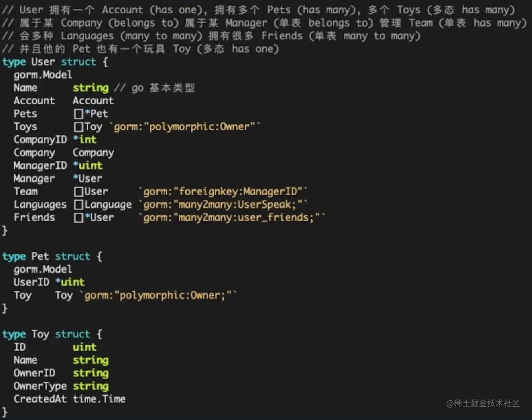Click the 'Toys' field name in User struct
This screenshot has width=532, height=420.
[x=25, y=127]
